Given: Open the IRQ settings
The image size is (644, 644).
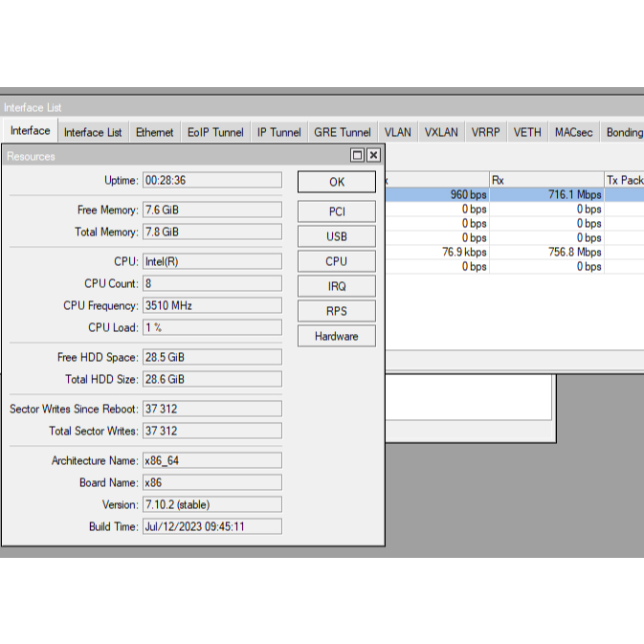Looking at the screenshot, I should (336, 286).
